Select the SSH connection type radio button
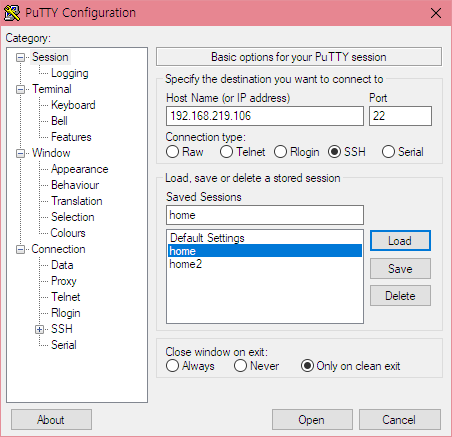 pos(334,152)
